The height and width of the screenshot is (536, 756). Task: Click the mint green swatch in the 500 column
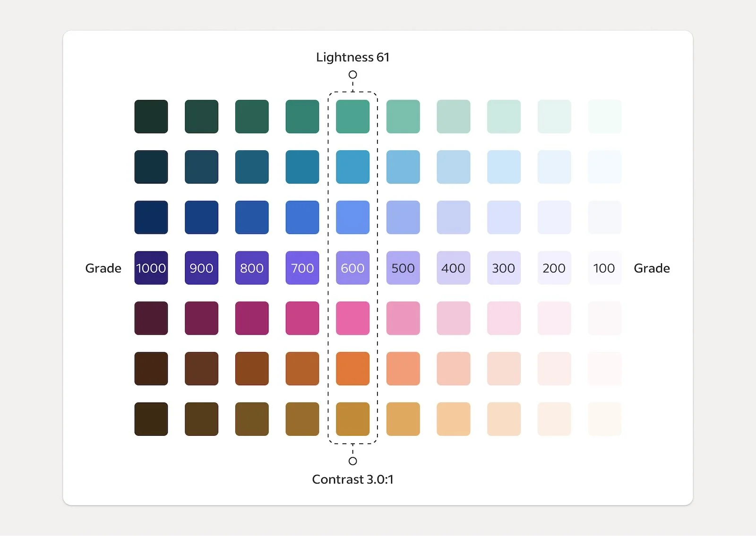403,117
